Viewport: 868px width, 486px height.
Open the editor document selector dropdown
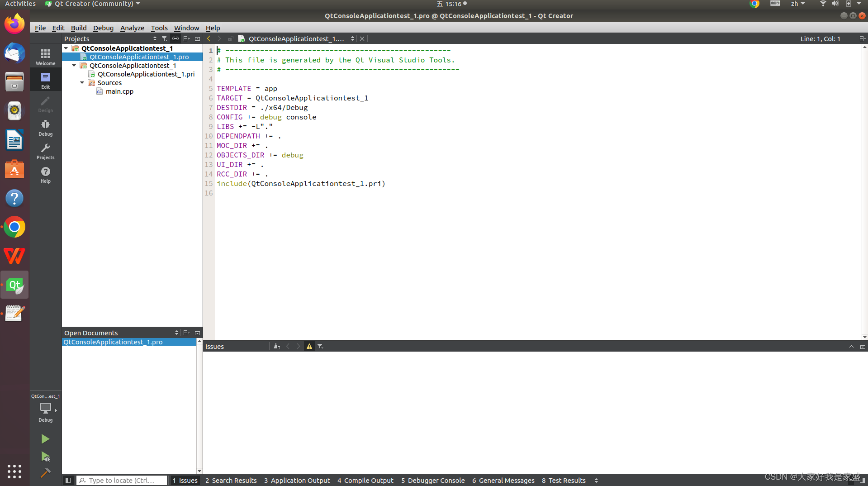point(352,39)
